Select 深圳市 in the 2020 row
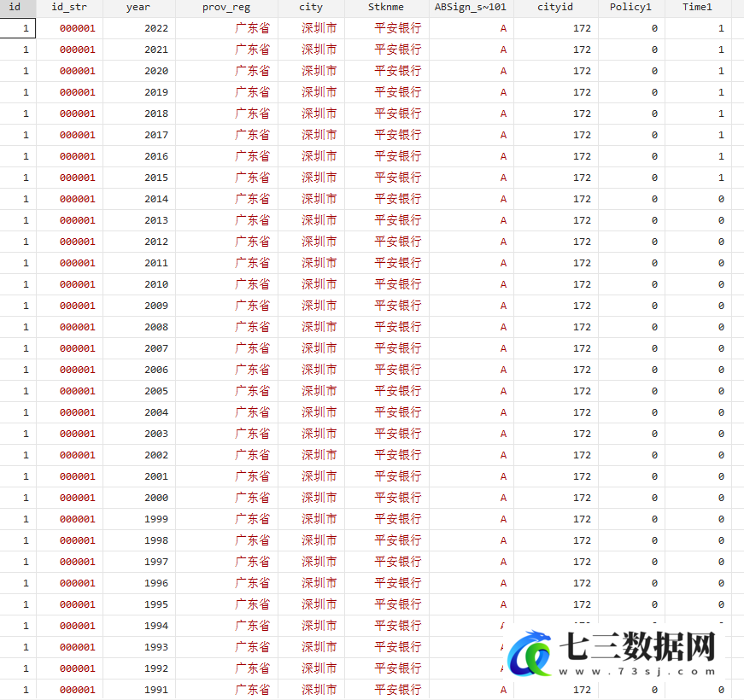Viewport: 744px width, 700px height. pos(319,71)
